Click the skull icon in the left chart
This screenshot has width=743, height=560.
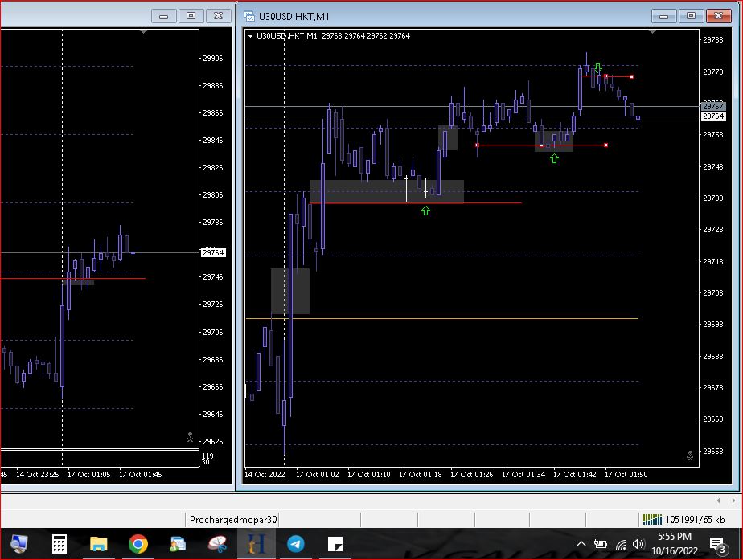190,438
